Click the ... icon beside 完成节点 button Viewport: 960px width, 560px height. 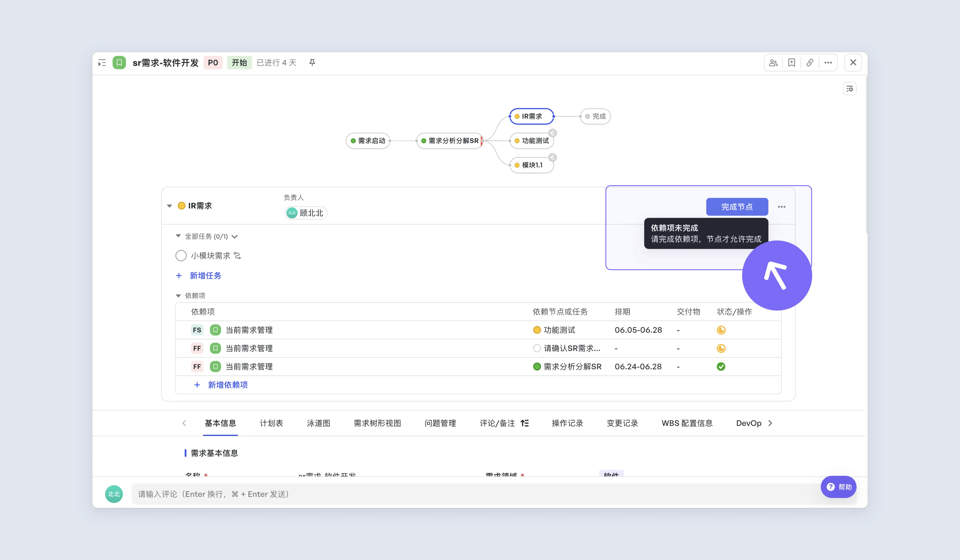782,207
